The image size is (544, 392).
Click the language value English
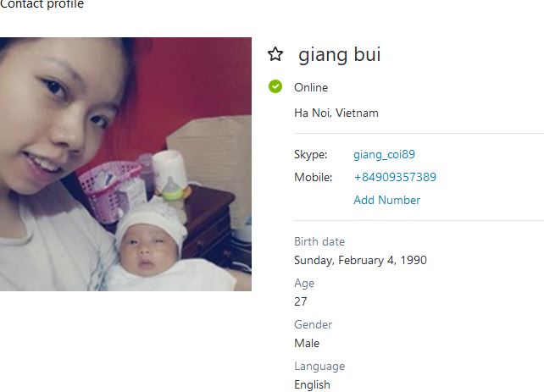tap(312, 384)
